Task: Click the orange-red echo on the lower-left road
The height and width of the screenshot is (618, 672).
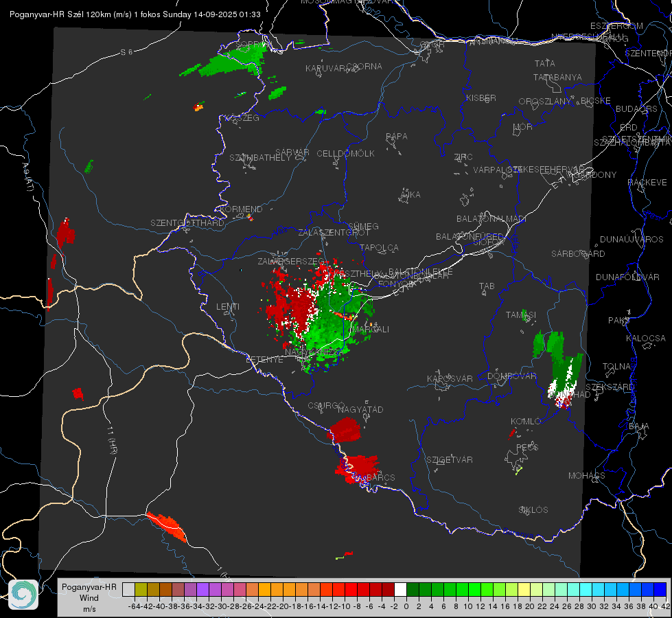Action: point(167,526)
